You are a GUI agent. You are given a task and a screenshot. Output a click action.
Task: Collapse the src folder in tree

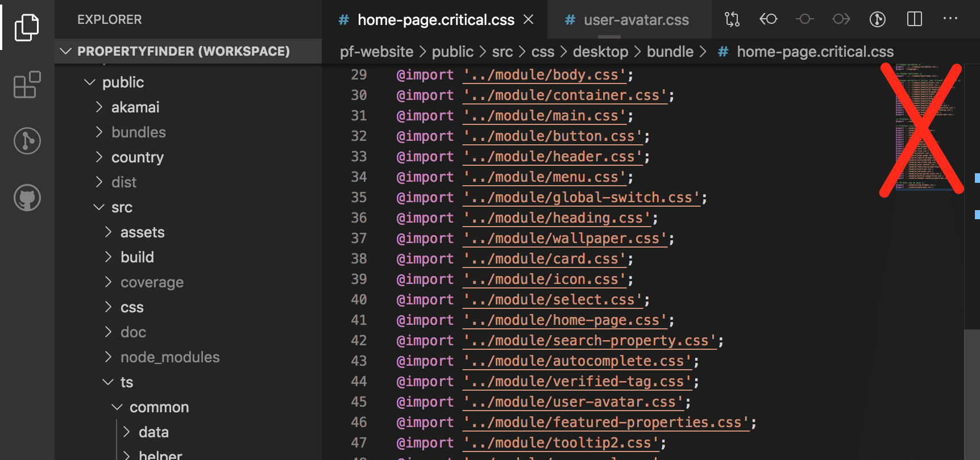(x=121, y=207)
